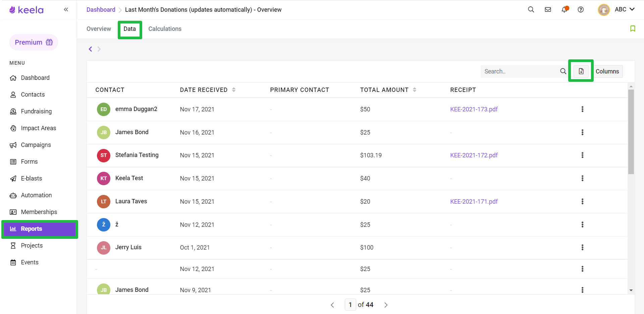Viewport: 644px width, 314px height.
Task: Open row options for emma Duggan2
Action: tap(582, 109)
